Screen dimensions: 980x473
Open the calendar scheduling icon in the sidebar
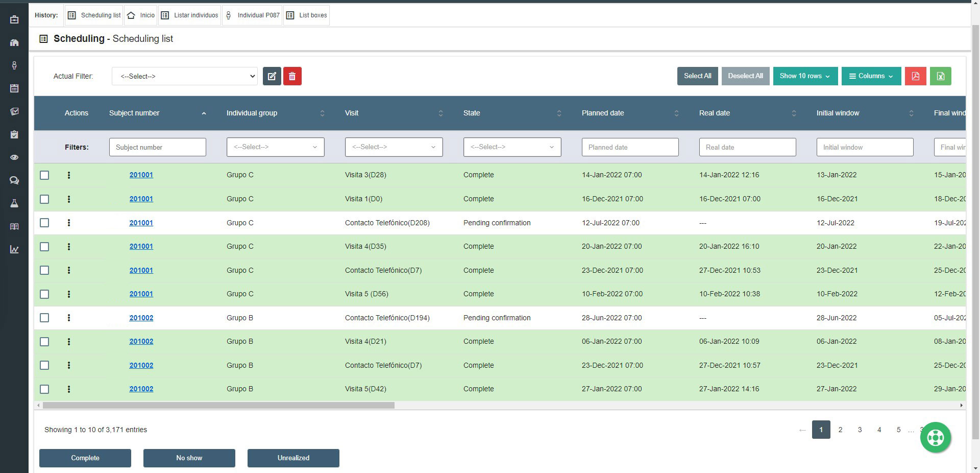[14, 88]
